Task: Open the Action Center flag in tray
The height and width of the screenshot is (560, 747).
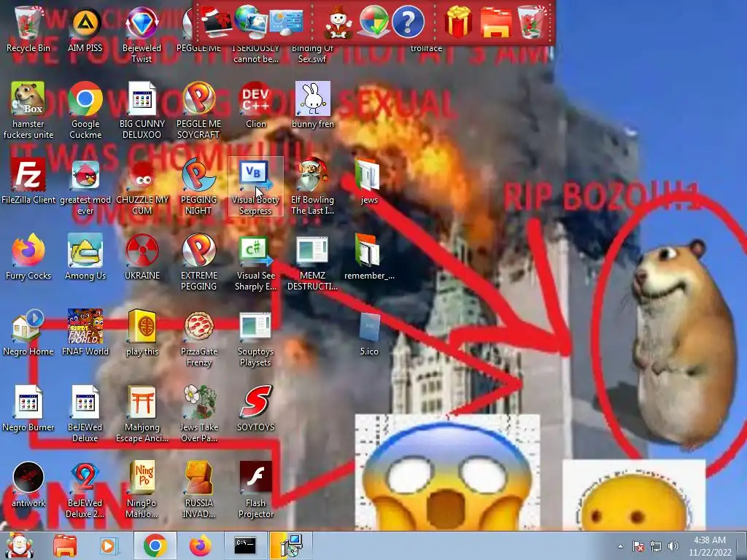Action: (638, 546)
